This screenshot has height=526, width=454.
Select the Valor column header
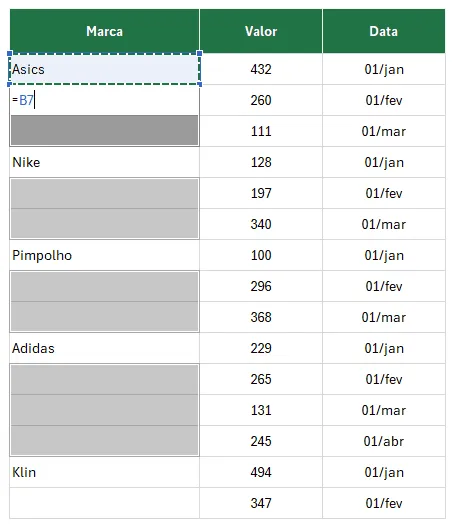tap(261, 31)
